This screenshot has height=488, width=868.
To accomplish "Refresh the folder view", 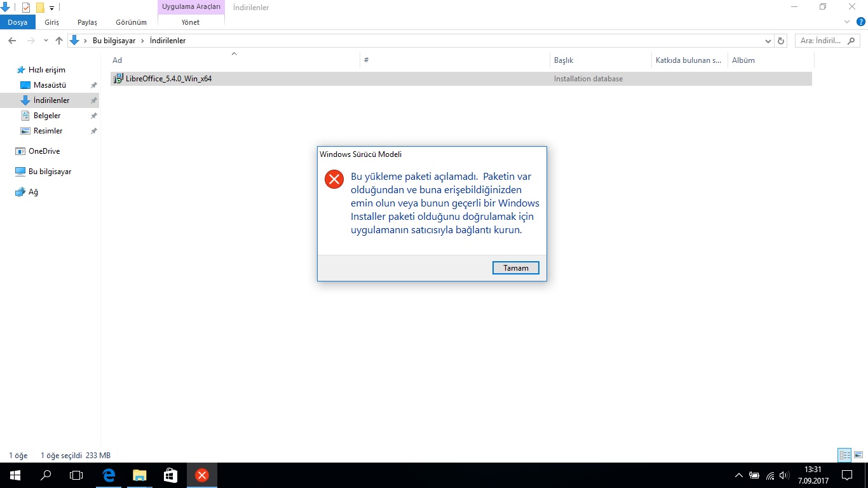I will click(x=782, y=41).
